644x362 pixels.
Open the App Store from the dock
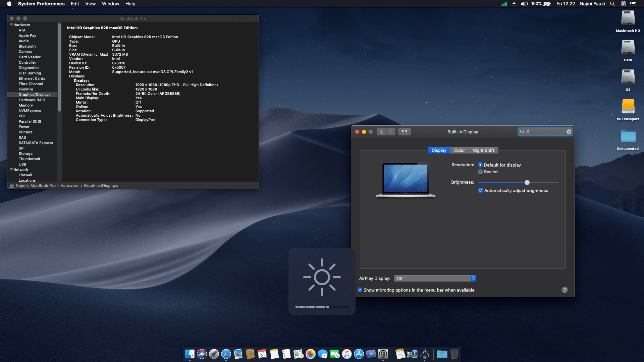(359, 354)
